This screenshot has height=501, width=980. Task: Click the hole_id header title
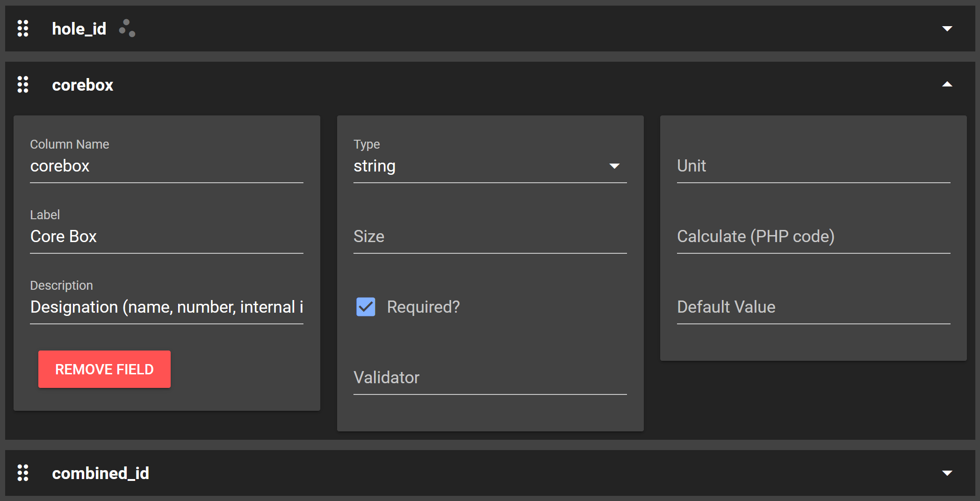pyautogui.click(x=79, y=29)
